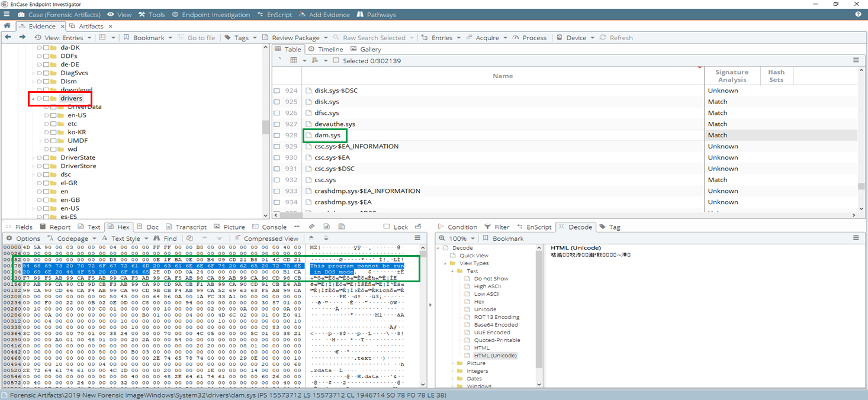Open the Pathways menu

click(x=377, y=14)
